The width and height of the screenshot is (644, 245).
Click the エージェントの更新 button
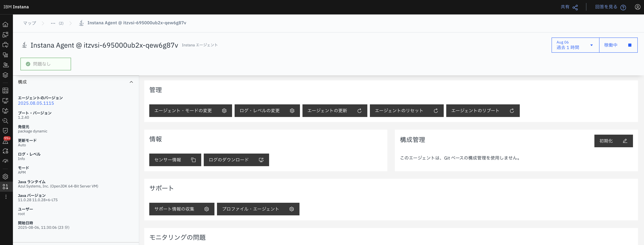pos(334,111)
